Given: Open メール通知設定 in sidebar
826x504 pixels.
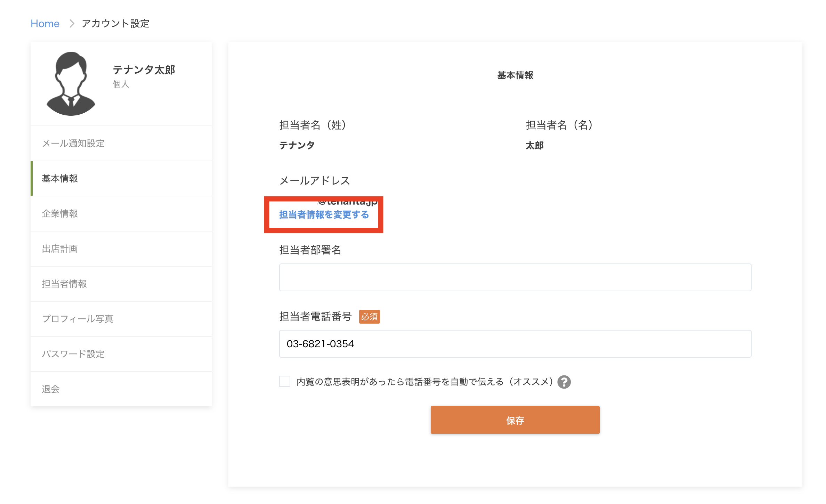Looking at the screenshot, I should pyautogui.click(x=73, y=143).
